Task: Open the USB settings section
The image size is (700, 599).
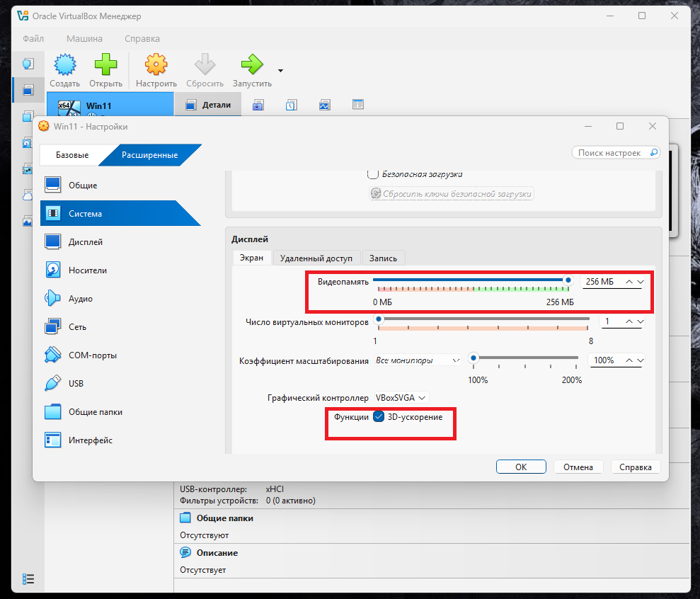Action: (x=76, y=384)
